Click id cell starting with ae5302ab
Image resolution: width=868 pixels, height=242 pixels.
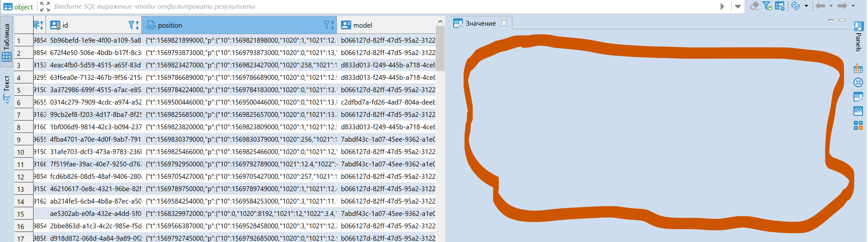point(94,214)
